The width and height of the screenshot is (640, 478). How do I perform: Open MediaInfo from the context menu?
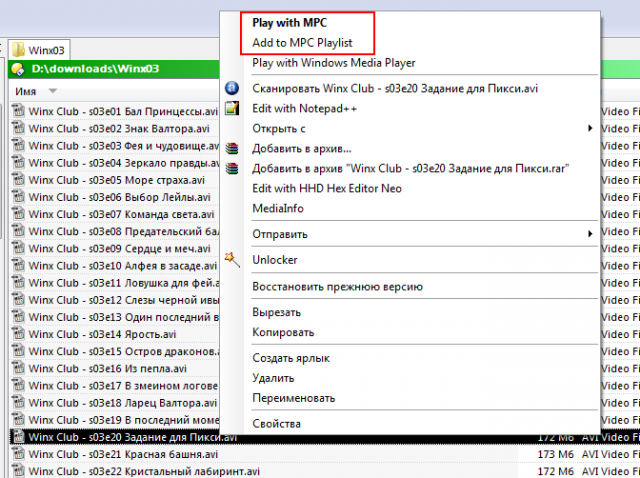point(278,209)
